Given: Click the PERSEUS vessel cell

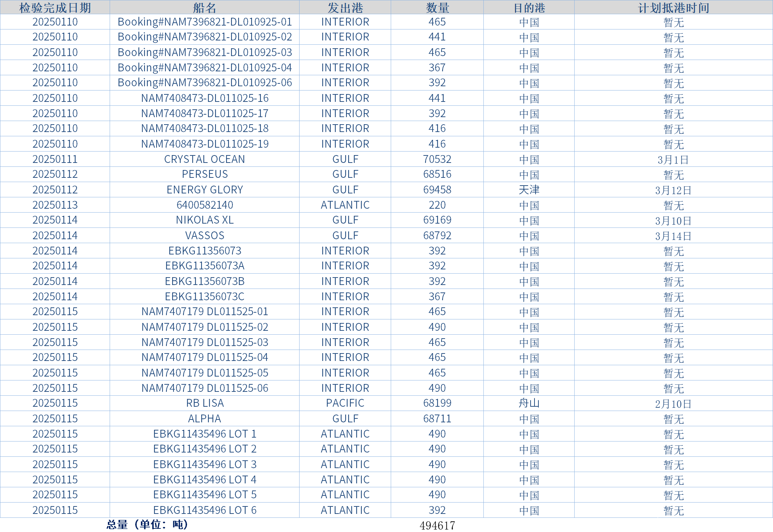Looking at the screenshot, I should pos(204,174).
